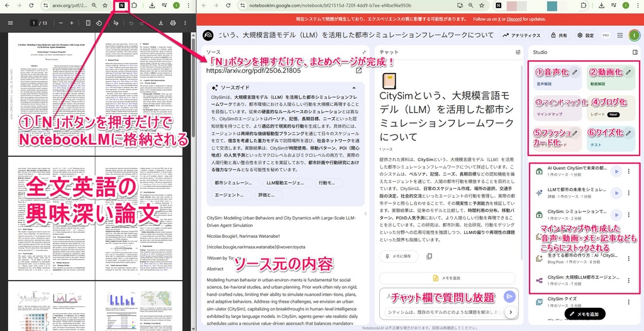Open PDF viewer more actions menu
Viewport: 644px width, 331px height.
coord(186,23)
